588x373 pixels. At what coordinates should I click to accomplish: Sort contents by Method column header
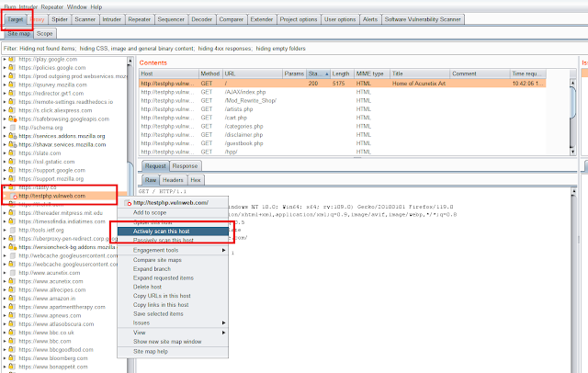pyautogui.click(x=210, y=73)
